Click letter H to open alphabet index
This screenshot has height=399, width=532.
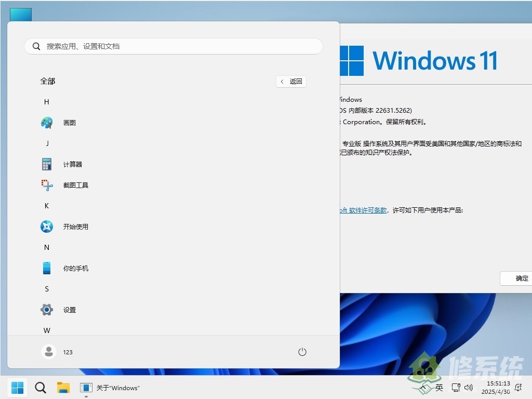click(47, 102)
